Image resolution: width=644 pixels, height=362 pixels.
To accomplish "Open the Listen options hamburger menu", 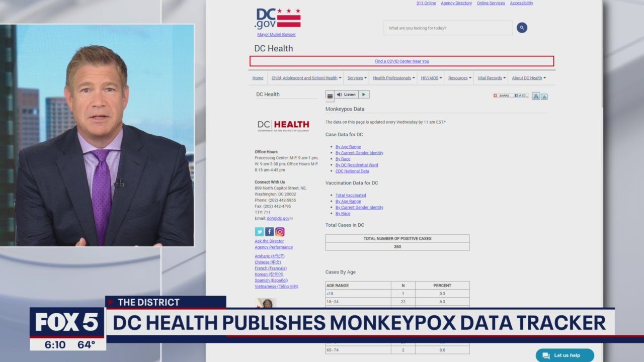I will pyautogui.click(x=330, y=95).
